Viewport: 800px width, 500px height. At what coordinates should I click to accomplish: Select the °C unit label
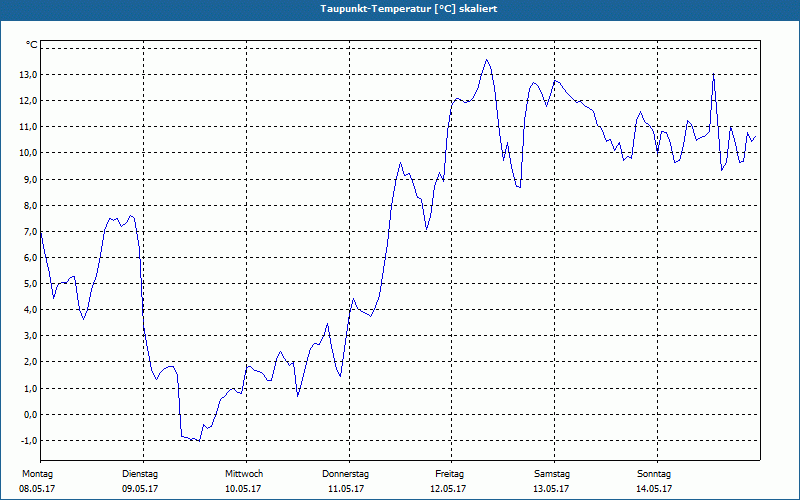point(32,45)
